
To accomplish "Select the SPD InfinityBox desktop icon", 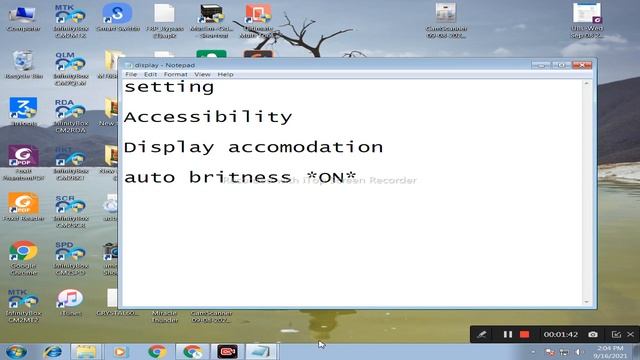I will pos(71,258).
